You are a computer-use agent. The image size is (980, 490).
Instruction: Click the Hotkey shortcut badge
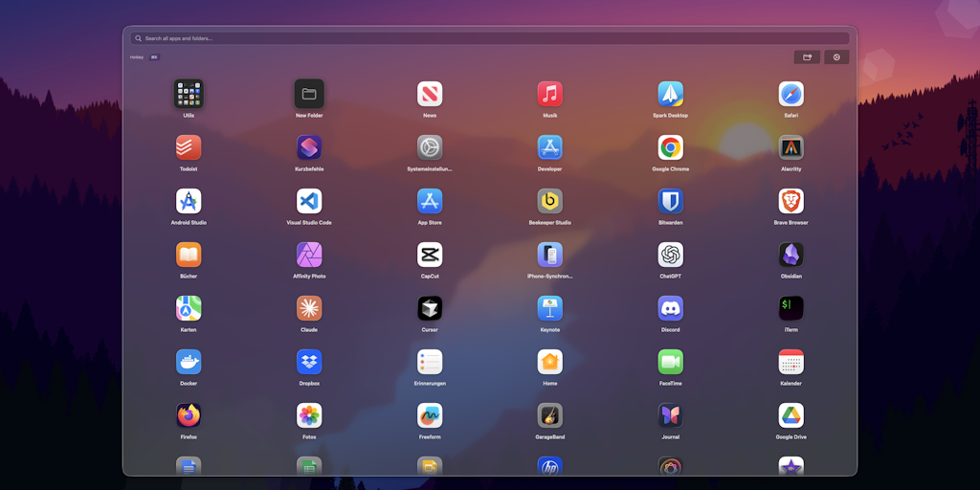[x=154, y=56]
